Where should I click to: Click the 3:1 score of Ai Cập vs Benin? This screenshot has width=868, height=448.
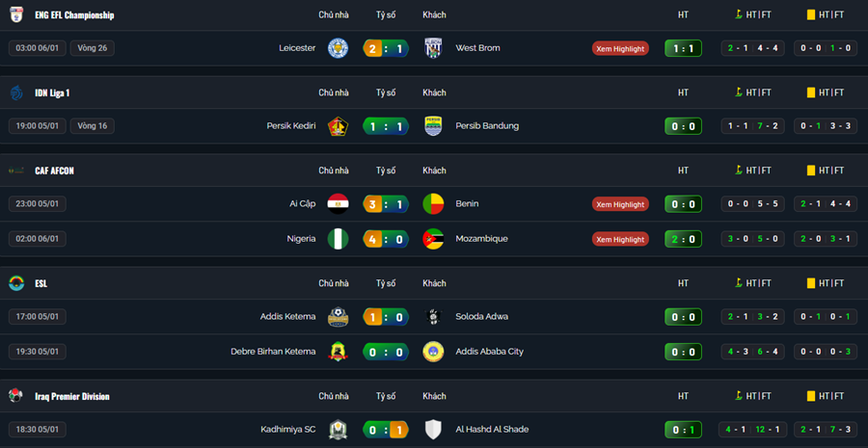click(x=386, y=204)
